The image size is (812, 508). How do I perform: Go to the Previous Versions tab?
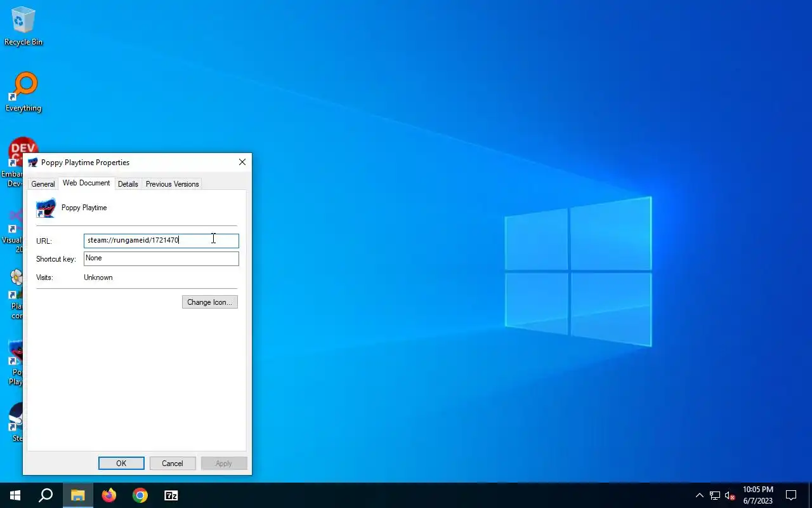point(172,184)
